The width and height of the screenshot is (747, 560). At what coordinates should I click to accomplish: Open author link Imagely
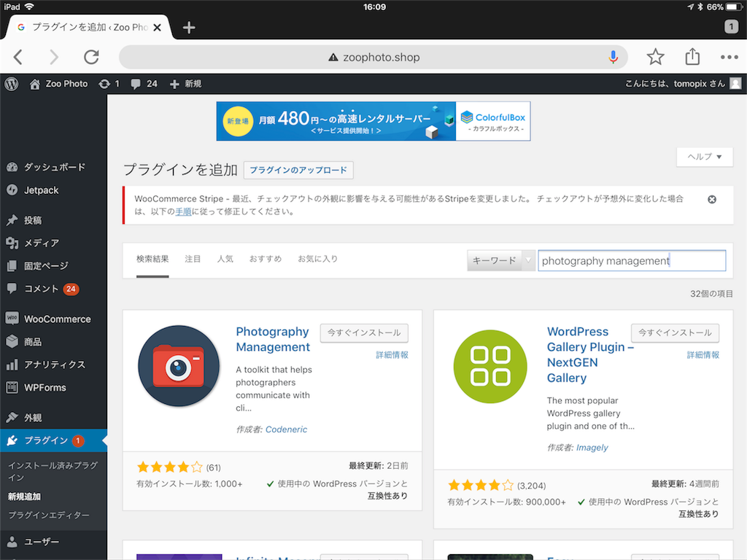[592, 448]
